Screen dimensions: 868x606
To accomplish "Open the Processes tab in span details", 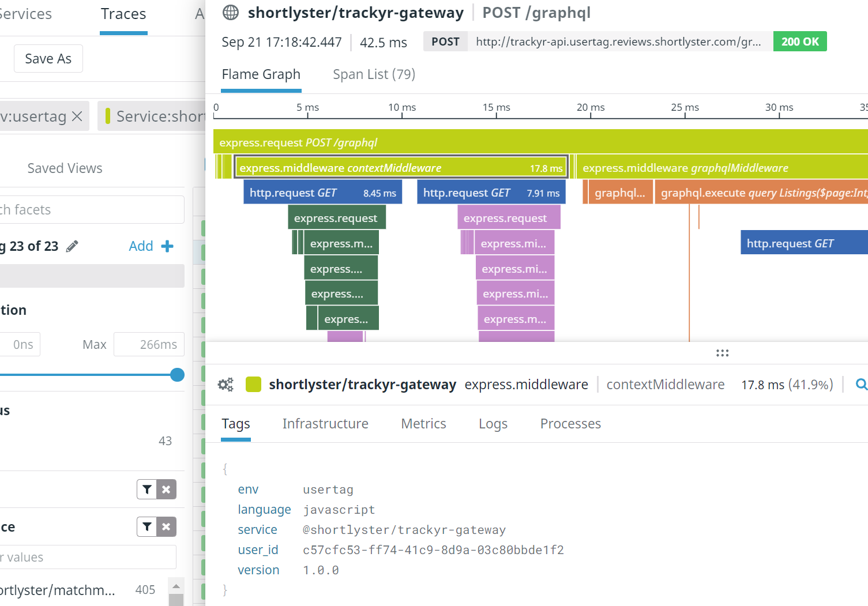I will 570,423.
